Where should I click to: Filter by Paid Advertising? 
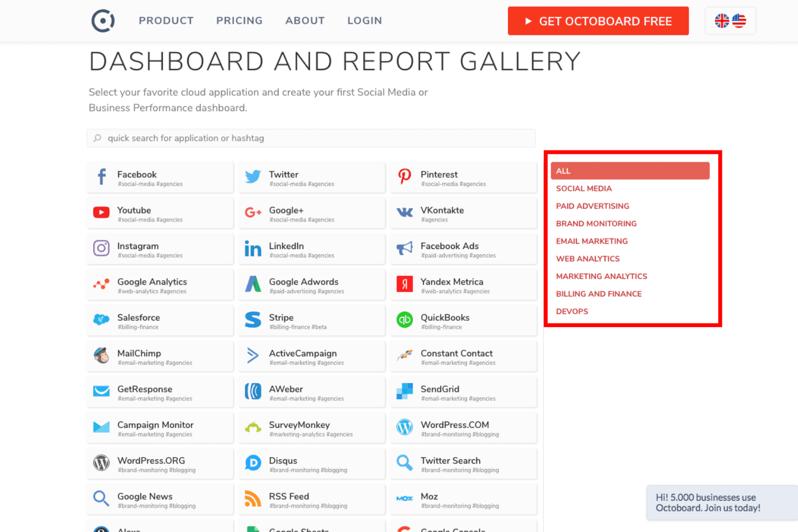coord(593,206)
